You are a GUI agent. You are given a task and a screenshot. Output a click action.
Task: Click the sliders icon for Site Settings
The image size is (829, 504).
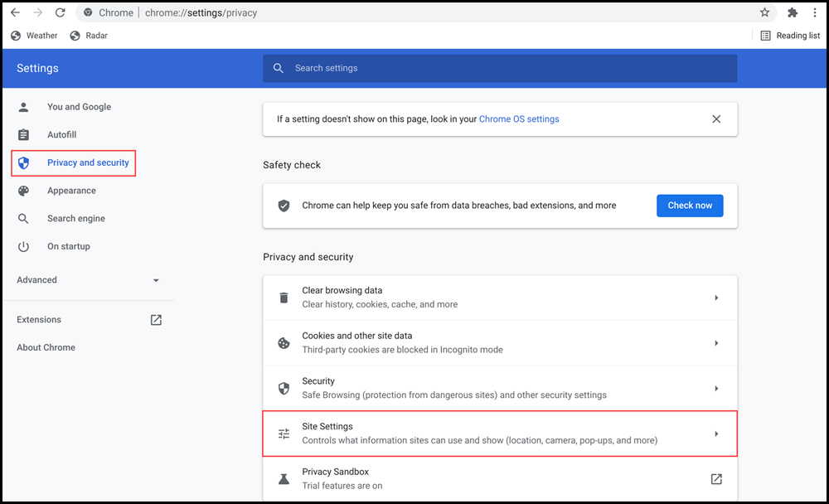284,434
